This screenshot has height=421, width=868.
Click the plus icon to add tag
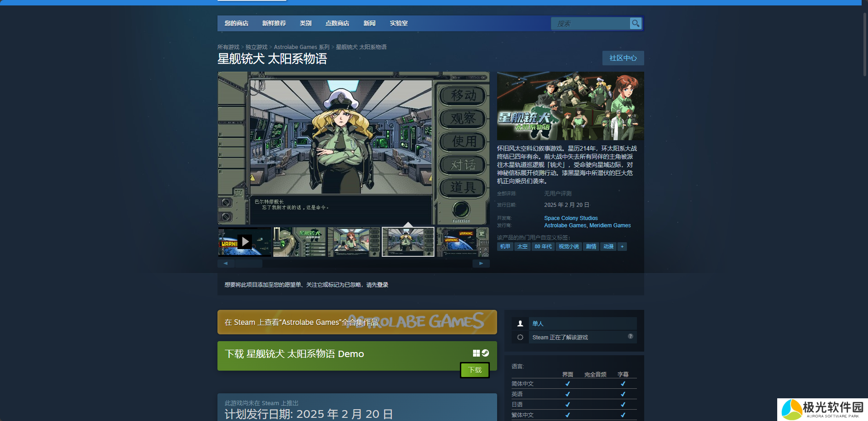coord(622,246)
